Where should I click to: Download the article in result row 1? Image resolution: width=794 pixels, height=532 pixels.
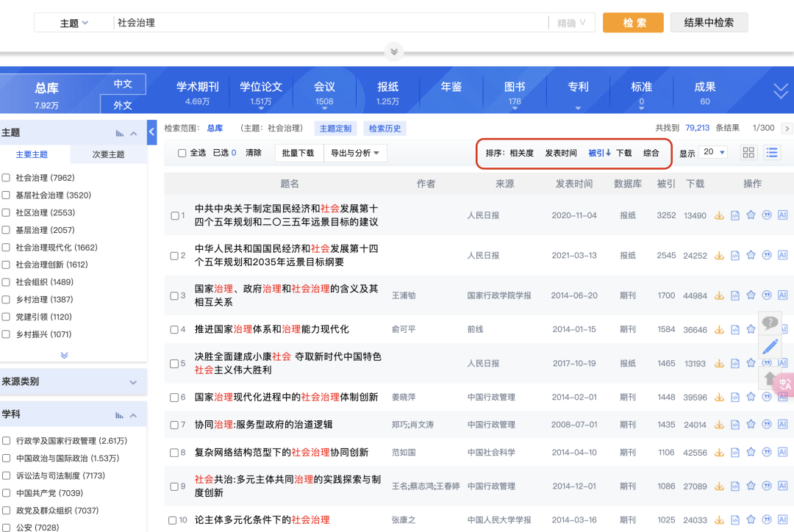[x=719, y=215]
